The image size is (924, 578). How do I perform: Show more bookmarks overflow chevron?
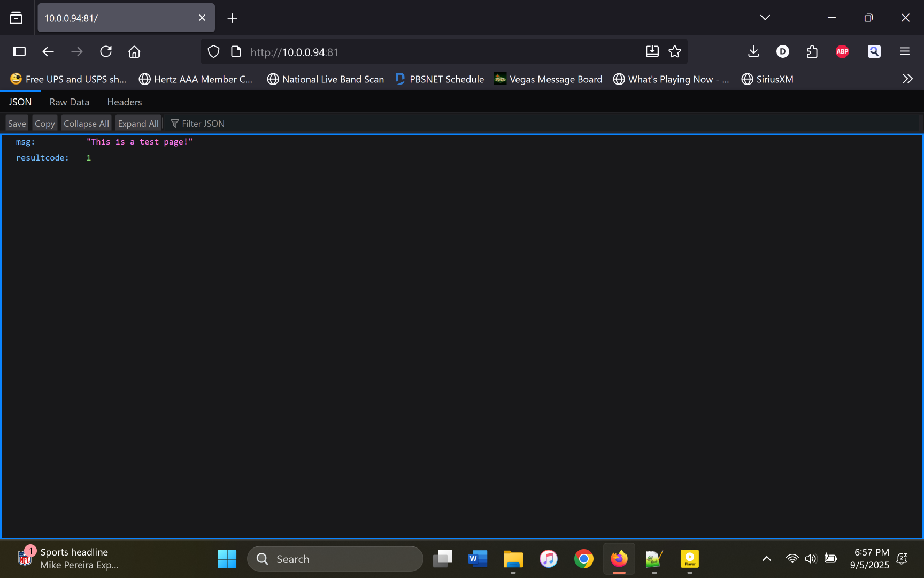907,79
